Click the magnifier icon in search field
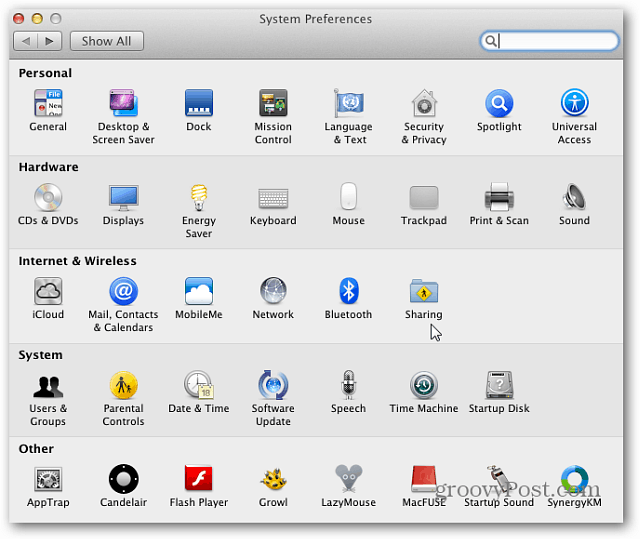 click(491, 41)
